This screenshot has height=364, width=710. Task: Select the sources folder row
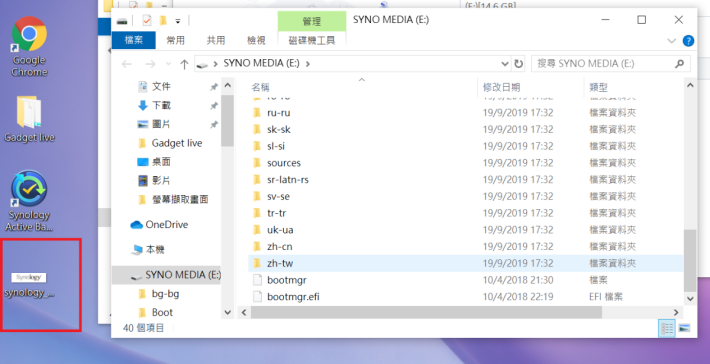point(465,163)
